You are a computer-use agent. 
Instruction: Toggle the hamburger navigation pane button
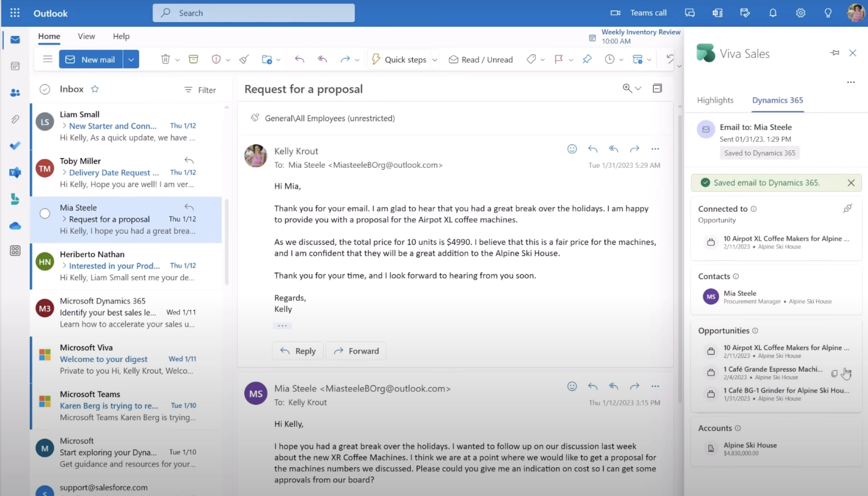tap(48, 59)
